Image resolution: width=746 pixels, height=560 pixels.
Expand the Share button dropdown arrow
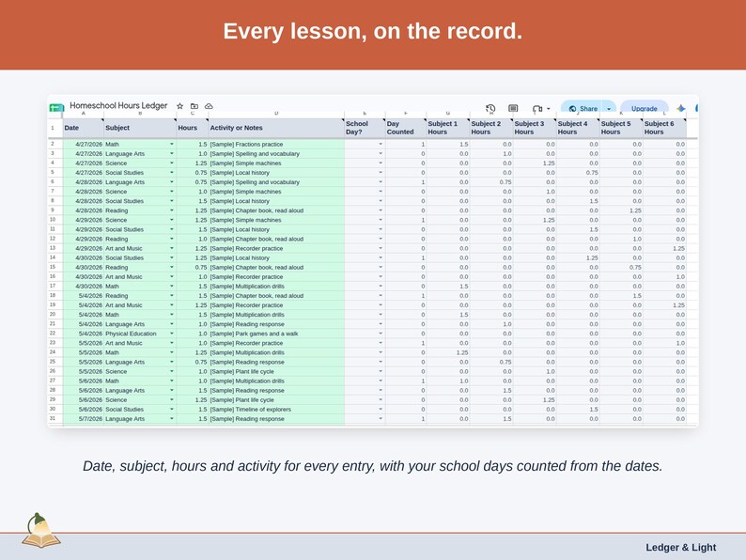pos(609,109)
